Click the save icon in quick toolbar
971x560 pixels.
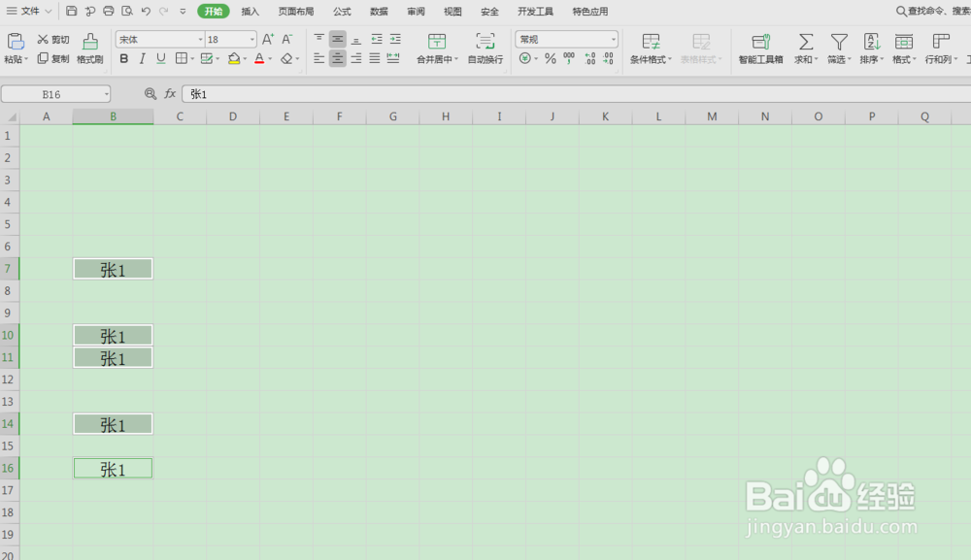point(71,11)
